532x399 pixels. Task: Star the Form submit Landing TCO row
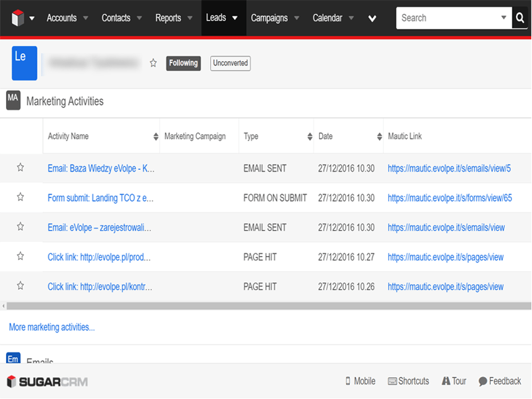click(21, 198)
